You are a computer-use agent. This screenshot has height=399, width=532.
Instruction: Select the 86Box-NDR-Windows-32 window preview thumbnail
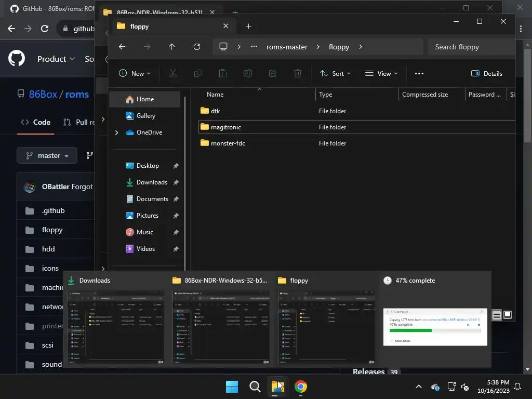pos(221,327)
